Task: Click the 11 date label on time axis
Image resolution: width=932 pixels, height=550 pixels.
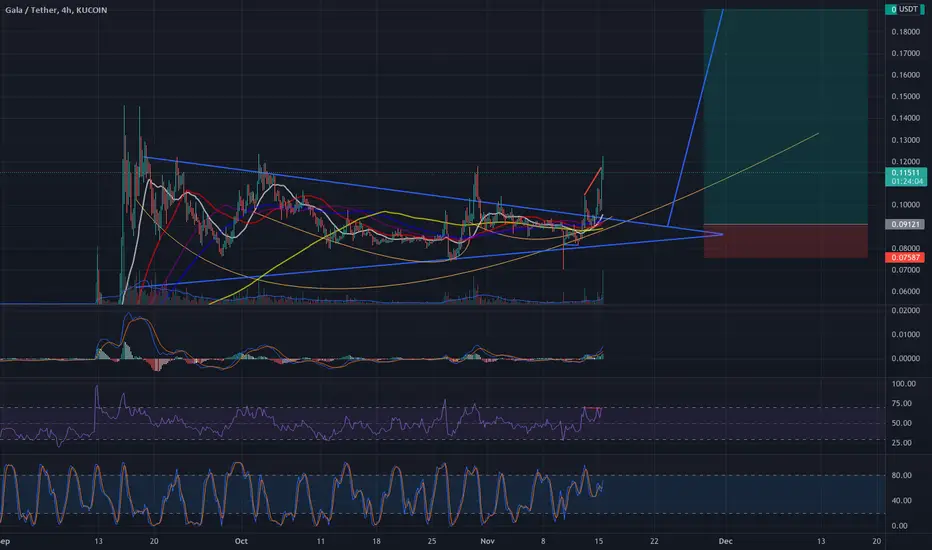Action: (x=320, y=542)
